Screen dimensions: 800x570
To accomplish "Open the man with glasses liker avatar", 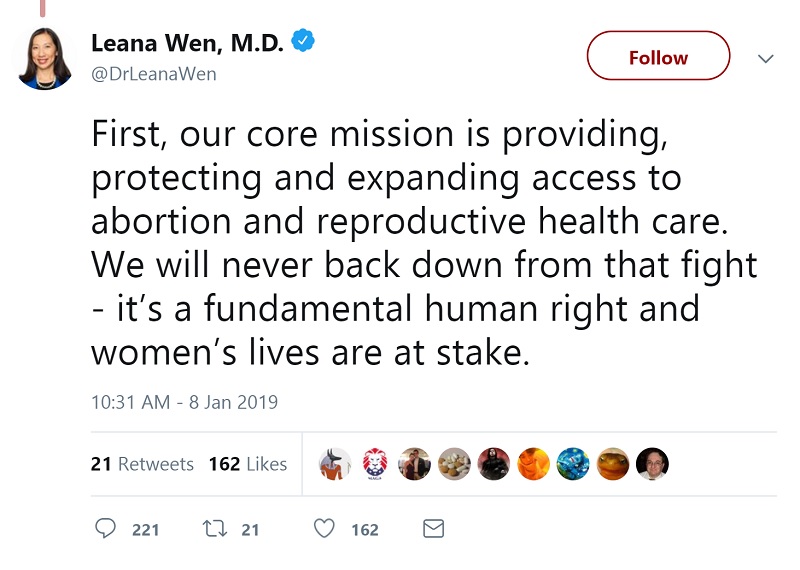I will (x=652, y=464).
